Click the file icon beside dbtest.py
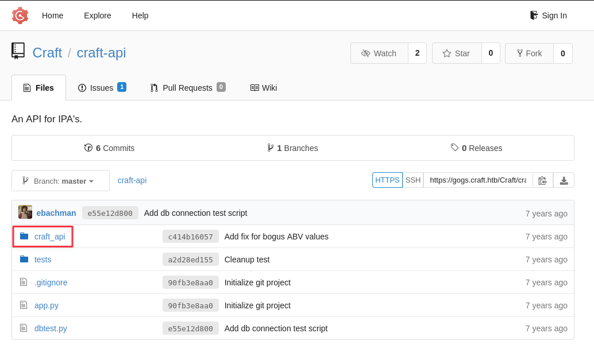The image size is (594, 364). click(24, 328)
